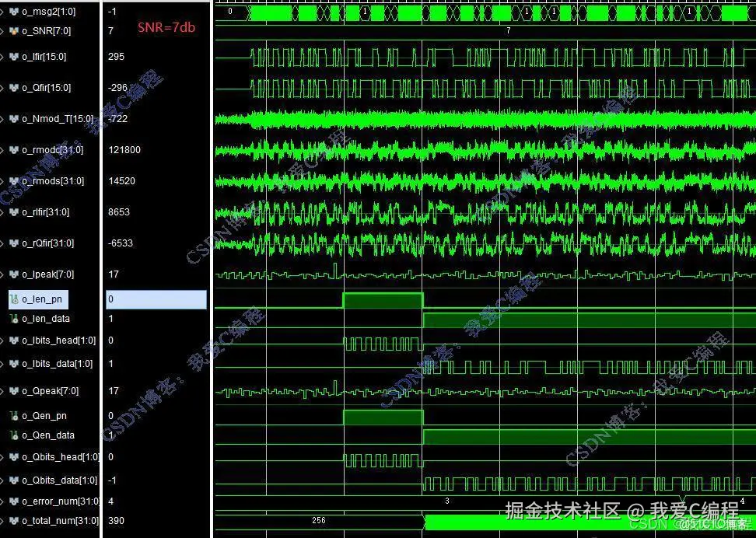Screen dimensions: 756x538
Task: Click the value -722 of o_Nmod_T
Action: point(118,119)
